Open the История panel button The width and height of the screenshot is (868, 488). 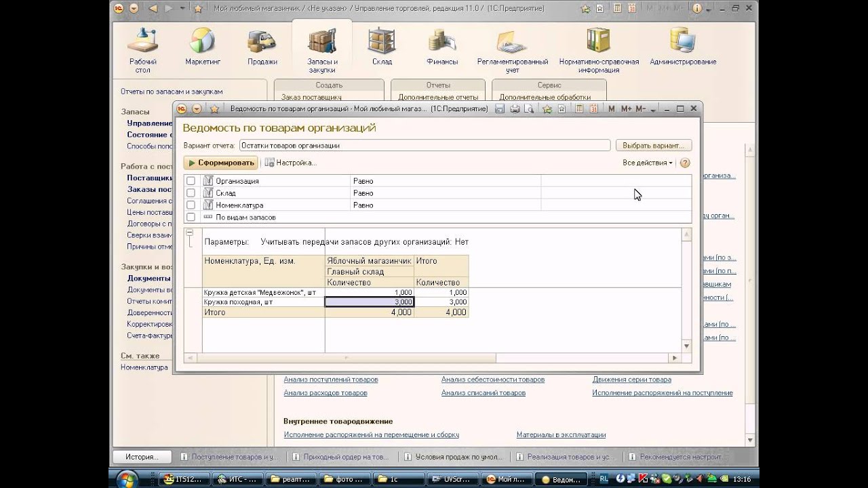point(141,457)
